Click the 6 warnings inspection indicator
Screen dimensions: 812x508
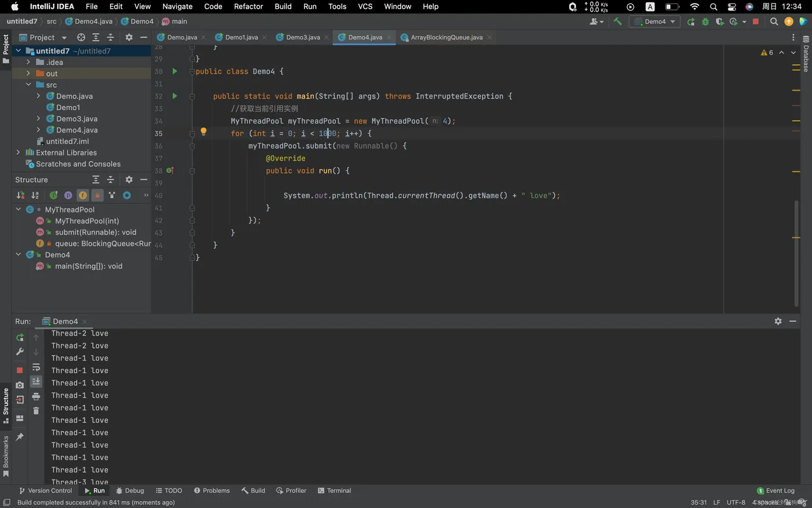click(767, 52)
